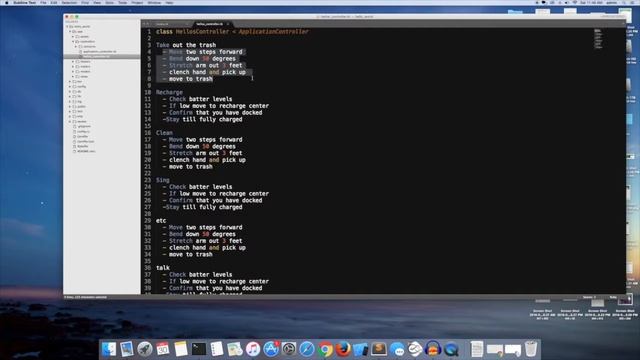
Task: Open System Preferences gear in dock
Action: pos(289,349)
